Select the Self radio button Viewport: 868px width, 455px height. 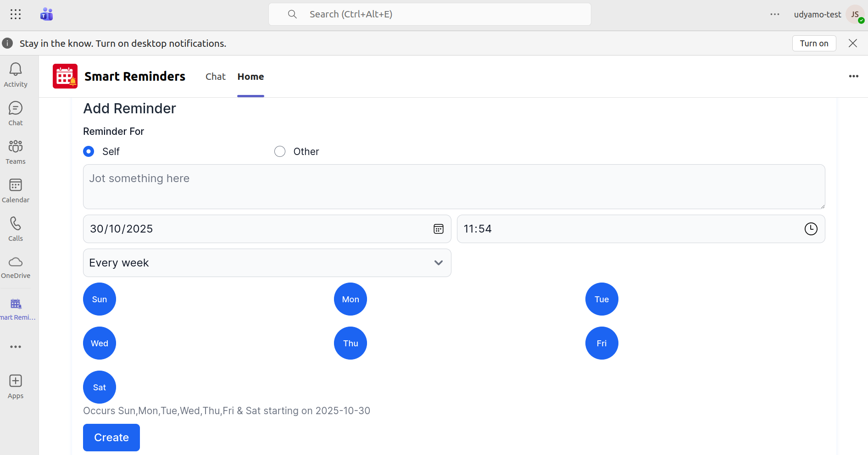89,151
